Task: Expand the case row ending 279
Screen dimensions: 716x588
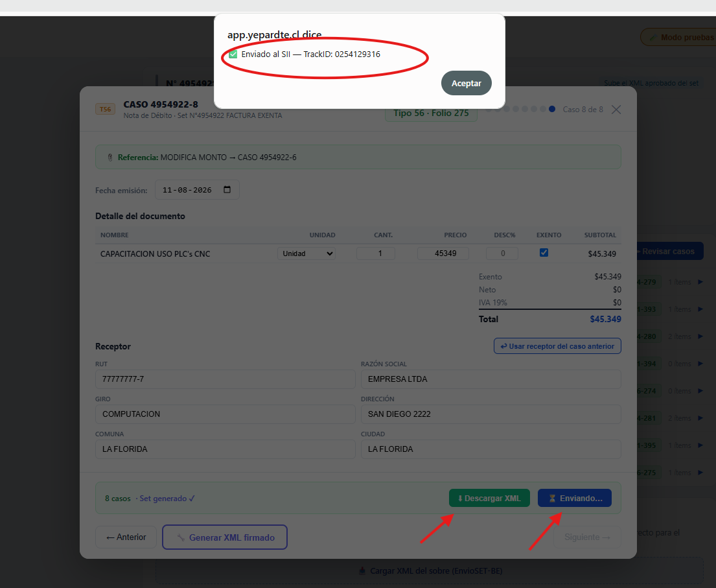Action: [x=700, y=282]
